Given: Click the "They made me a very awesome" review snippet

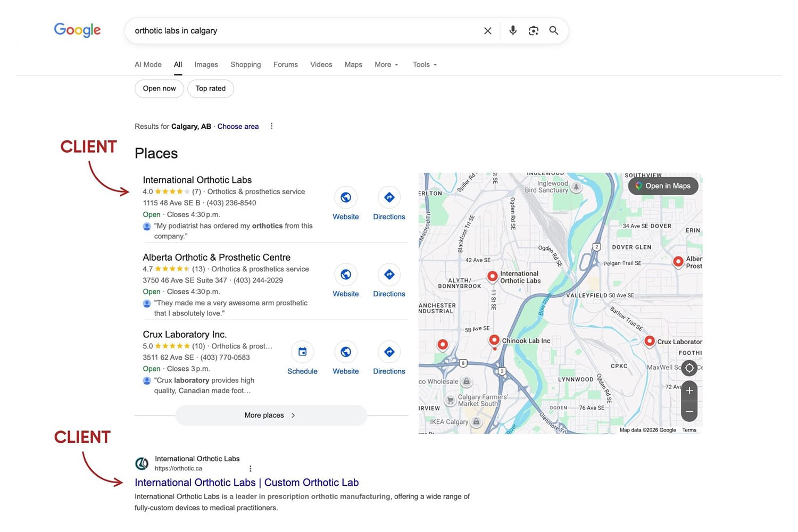Looking at the screenshot, I should [x=231, y=308].
